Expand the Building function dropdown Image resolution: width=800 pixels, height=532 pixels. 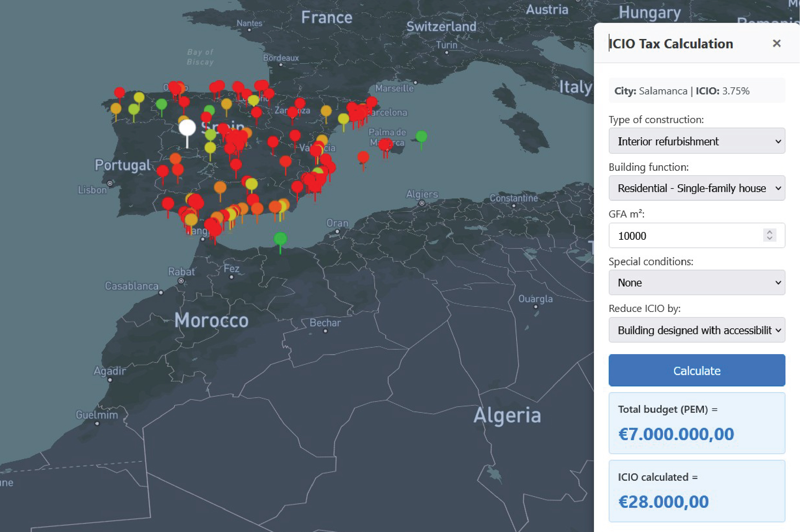696,188
